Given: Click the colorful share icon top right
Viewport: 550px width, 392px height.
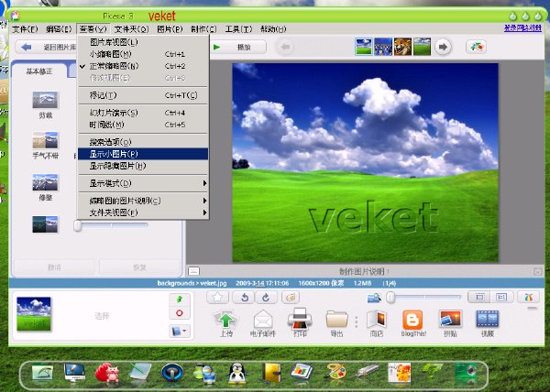Looking at the screenshot, I should [x=477, y=47].
